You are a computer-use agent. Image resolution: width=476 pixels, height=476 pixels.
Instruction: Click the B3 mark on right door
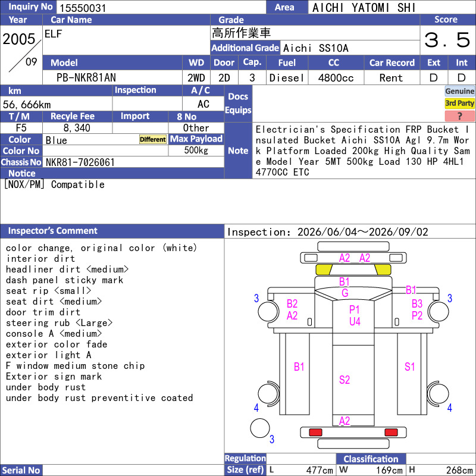pos(417,303)
